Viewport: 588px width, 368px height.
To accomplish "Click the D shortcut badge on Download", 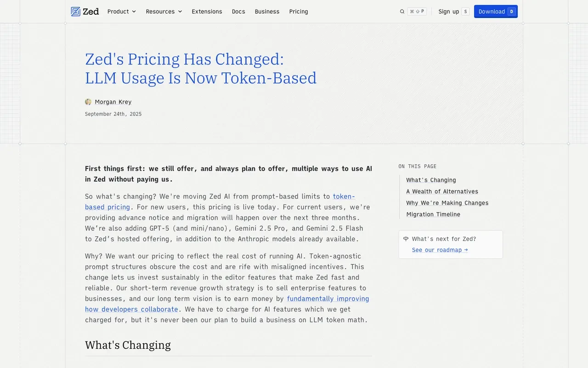I will 512,11.
